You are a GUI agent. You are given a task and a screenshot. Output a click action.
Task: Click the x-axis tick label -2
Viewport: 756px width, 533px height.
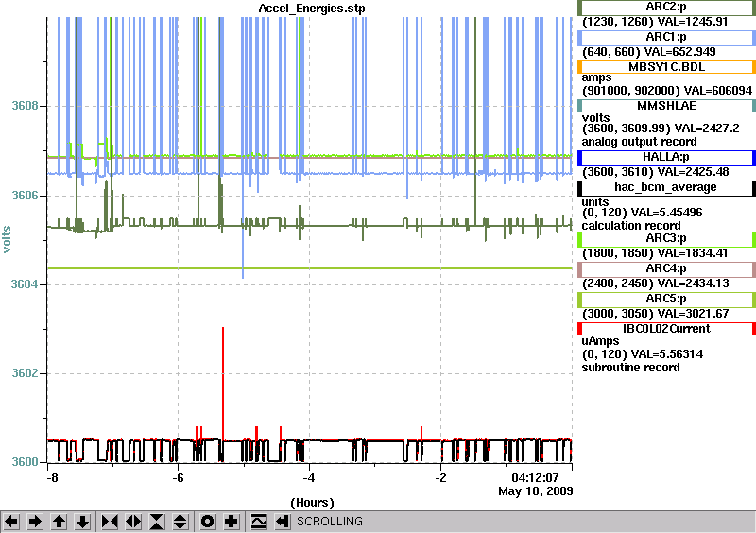(440, 478)
